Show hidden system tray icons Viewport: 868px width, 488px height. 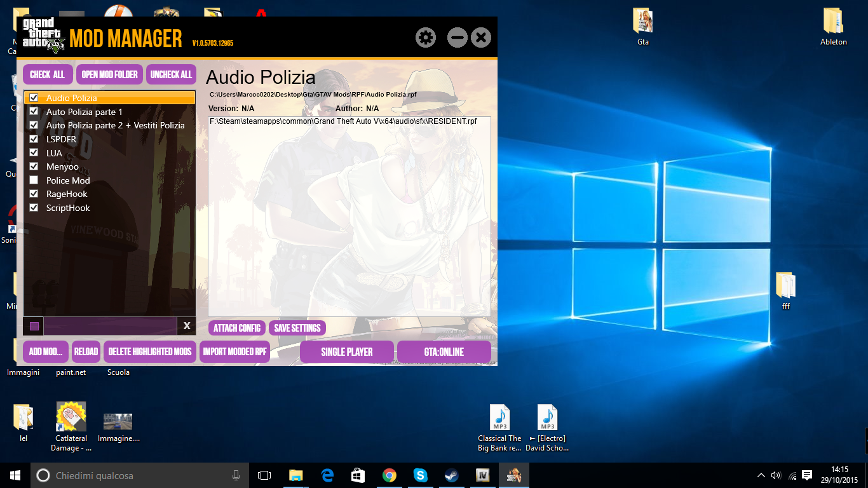[x=761, y=475]
